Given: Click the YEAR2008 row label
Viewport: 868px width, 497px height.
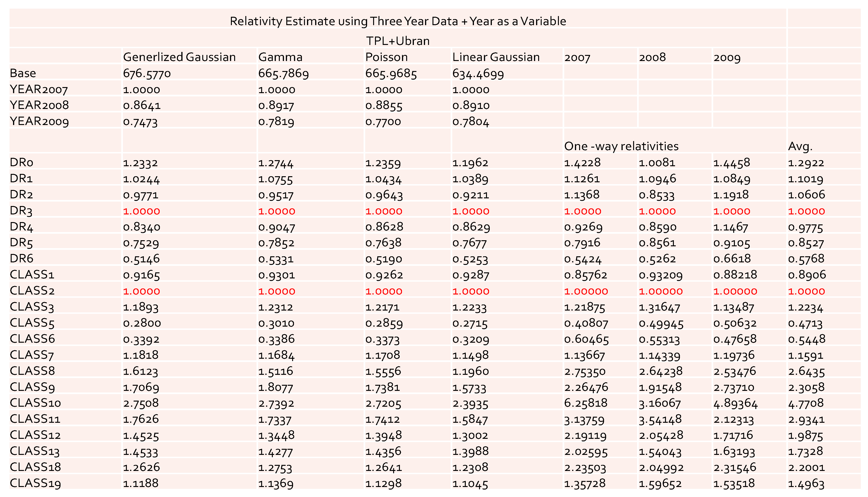Looking at the screenshot, I should tap(39, 105).
